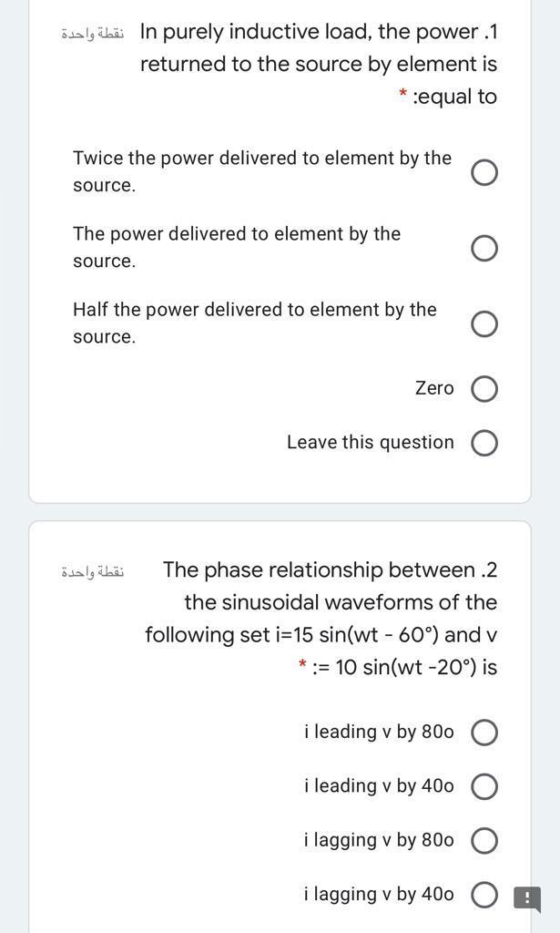Select 'i leading v by 40o'
Image resolution: width=560 pixels, height=933 pixels.
[485, 785]
